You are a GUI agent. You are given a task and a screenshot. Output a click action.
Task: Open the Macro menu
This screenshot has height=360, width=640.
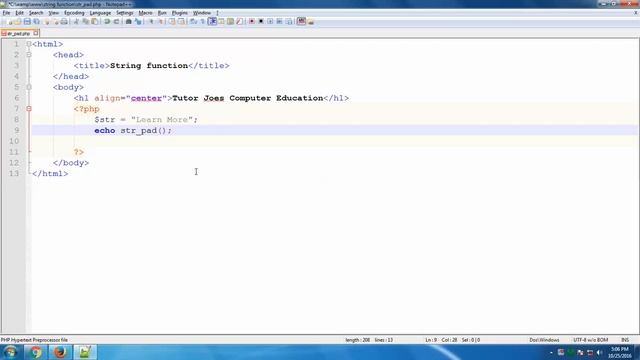coord(145,13)
